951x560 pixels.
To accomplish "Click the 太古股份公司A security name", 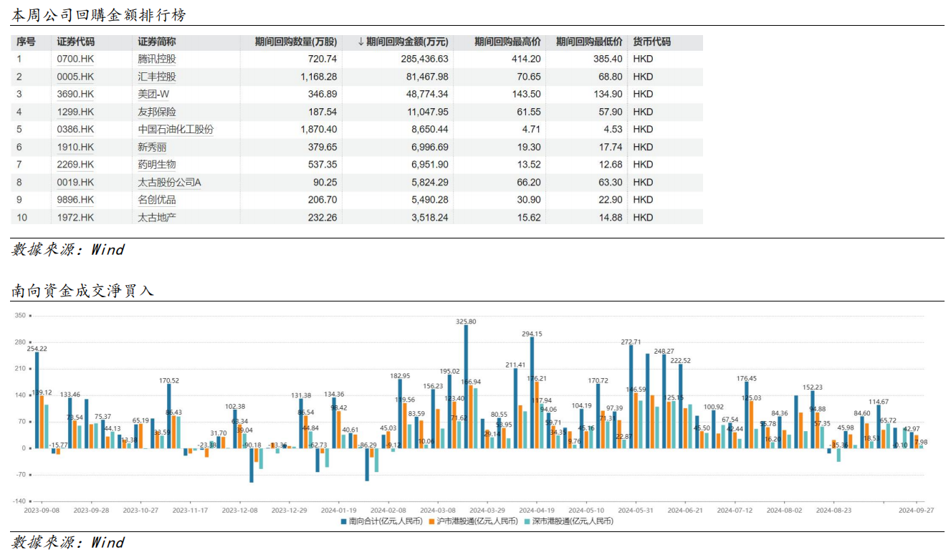I will click(170, 183).
